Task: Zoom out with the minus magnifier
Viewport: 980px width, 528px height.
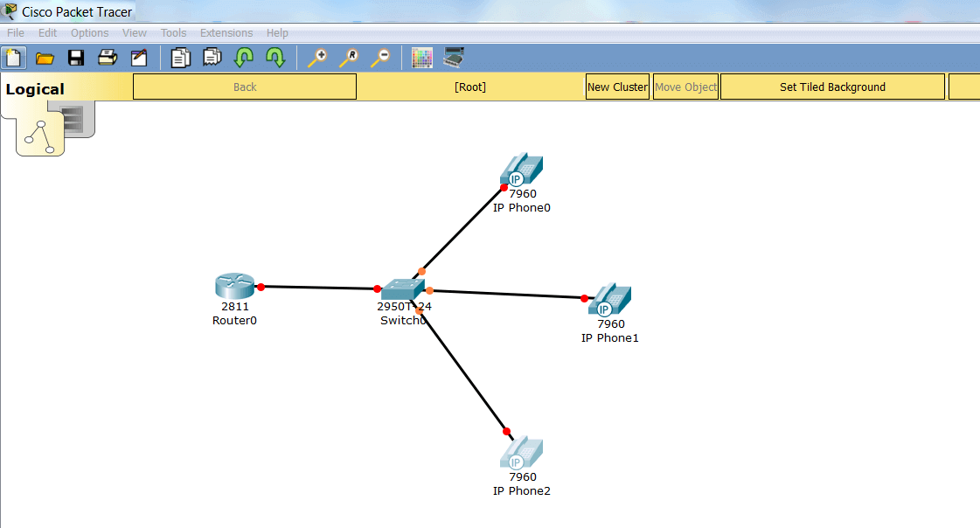Action: [x=380, y=59]
